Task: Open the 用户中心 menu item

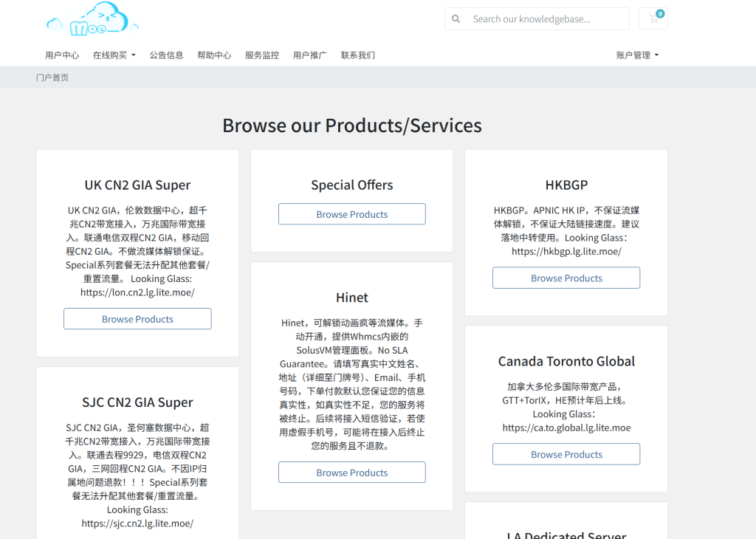Action: click(x=62, y=55)
